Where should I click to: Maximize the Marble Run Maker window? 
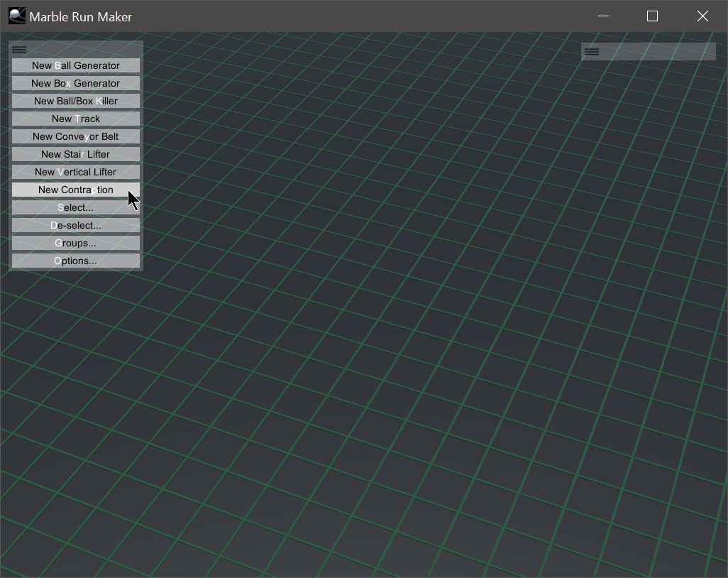652,16
